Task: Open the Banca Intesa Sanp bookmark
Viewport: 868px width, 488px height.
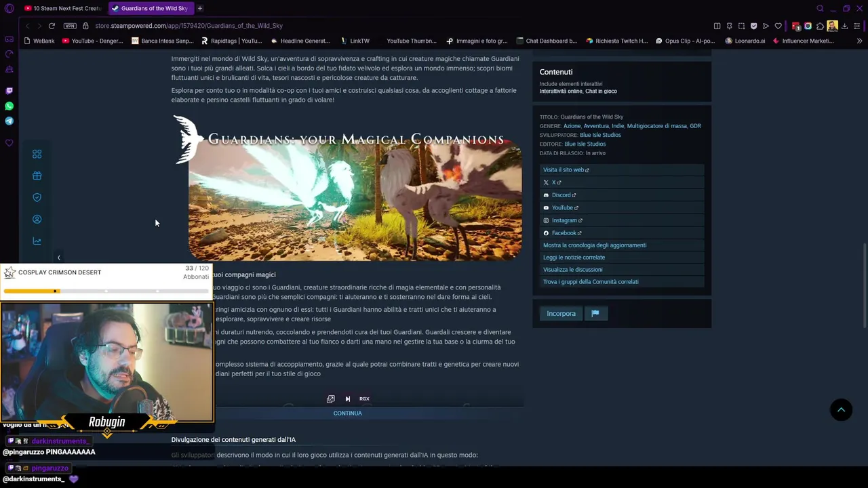Action: pos(163,41)
